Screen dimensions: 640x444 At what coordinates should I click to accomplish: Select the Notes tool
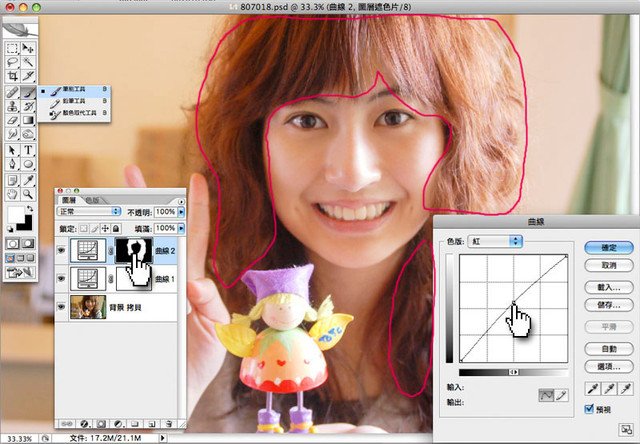pos(12,180)
